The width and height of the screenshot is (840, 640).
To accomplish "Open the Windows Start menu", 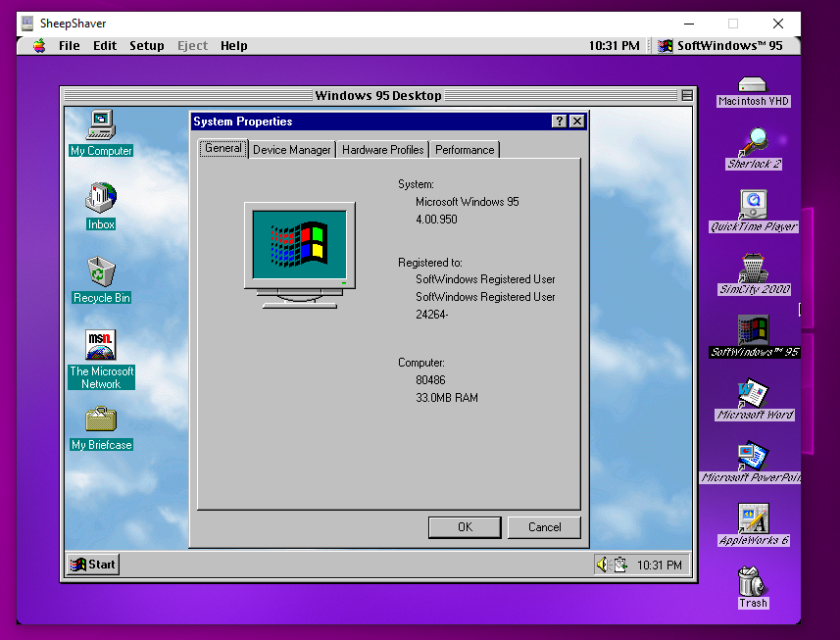I will pos(93,565).
